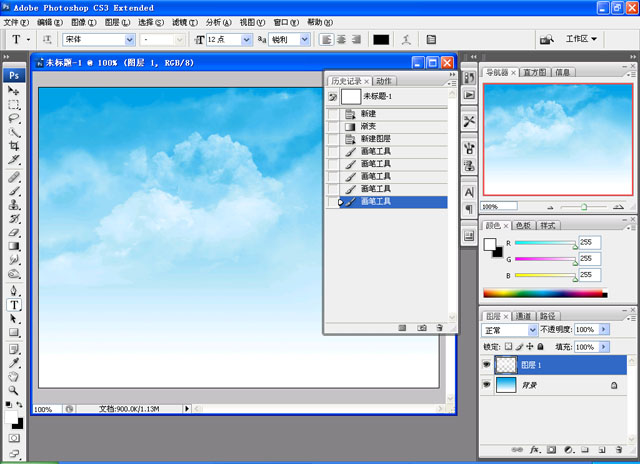This screenshot has height=464, width=640.
Task: Open the History panel options menu
Action: coord(452,83)
